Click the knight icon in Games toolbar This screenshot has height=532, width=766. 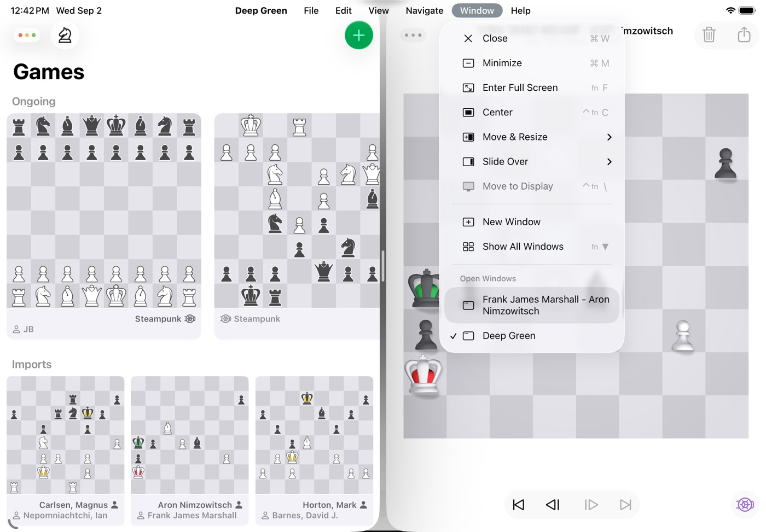[x=65, y=36]
